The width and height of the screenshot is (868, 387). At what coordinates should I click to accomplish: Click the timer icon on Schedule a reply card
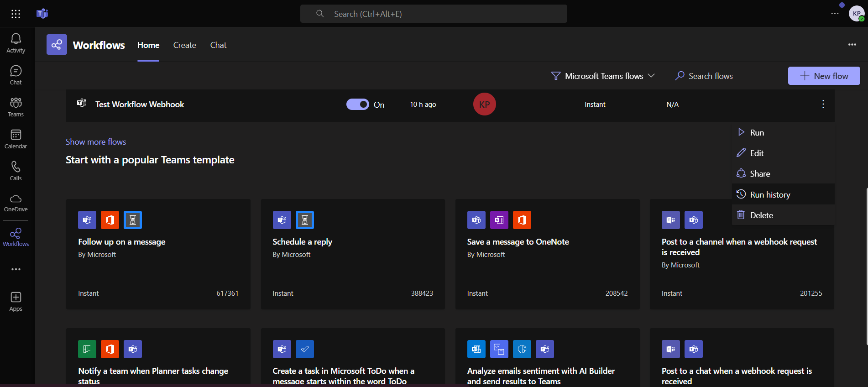tap(305, 220)
